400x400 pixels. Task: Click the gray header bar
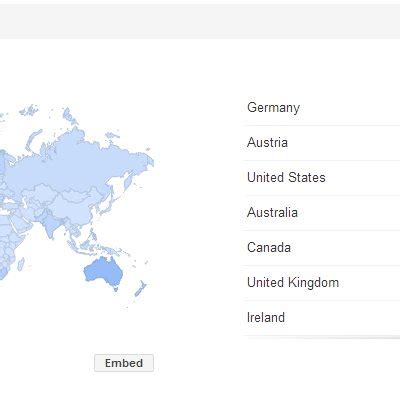[x=200, y=21]
